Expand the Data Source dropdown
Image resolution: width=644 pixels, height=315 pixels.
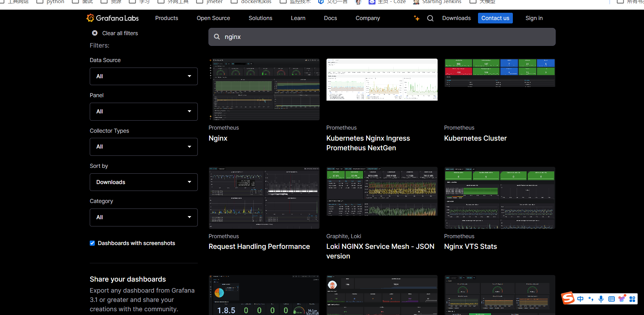coord(144,76)
